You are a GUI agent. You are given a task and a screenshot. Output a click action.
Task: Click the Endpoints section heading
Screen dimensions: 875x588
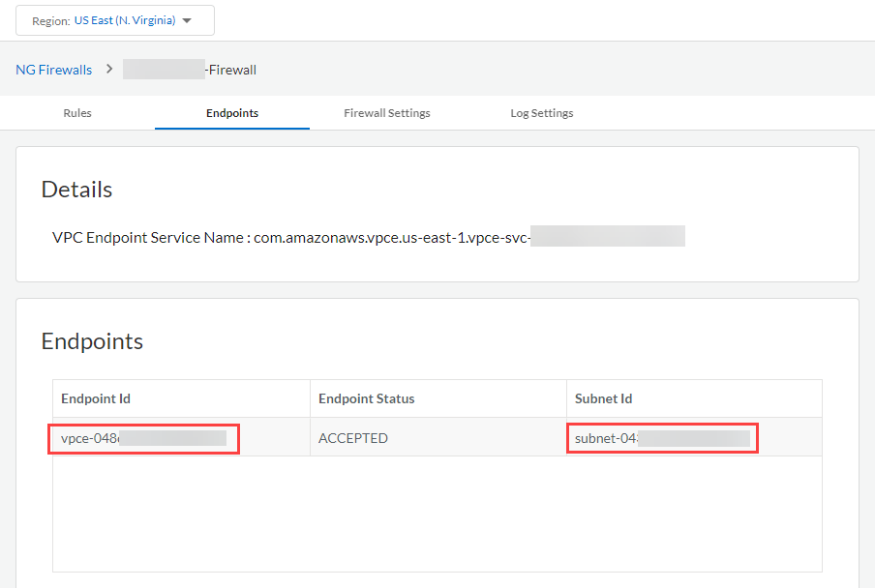92,341
